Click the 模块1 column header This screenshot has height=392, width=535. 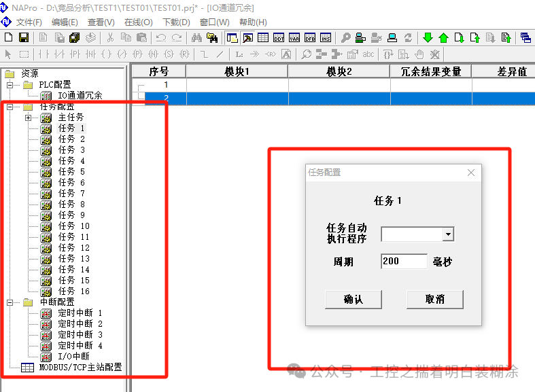[x=237, y=71]
